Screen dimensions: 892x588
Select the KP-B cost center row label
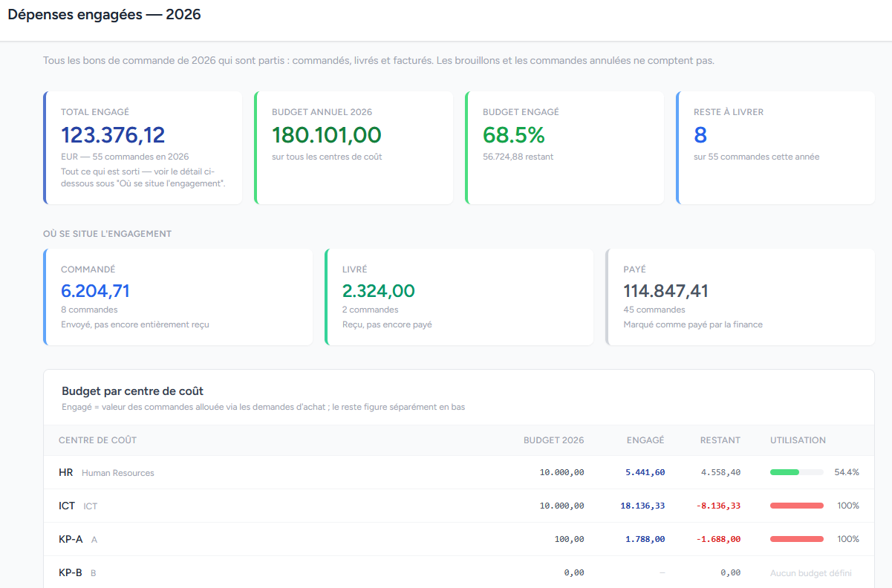[x=77, y=572]
